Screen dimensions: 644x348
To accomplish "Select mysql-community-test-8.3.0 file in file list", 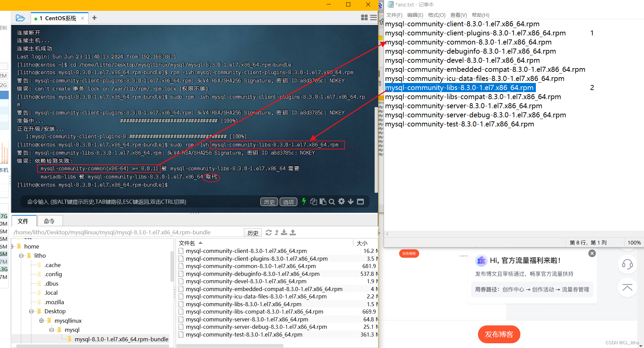I will click(244, 335).
